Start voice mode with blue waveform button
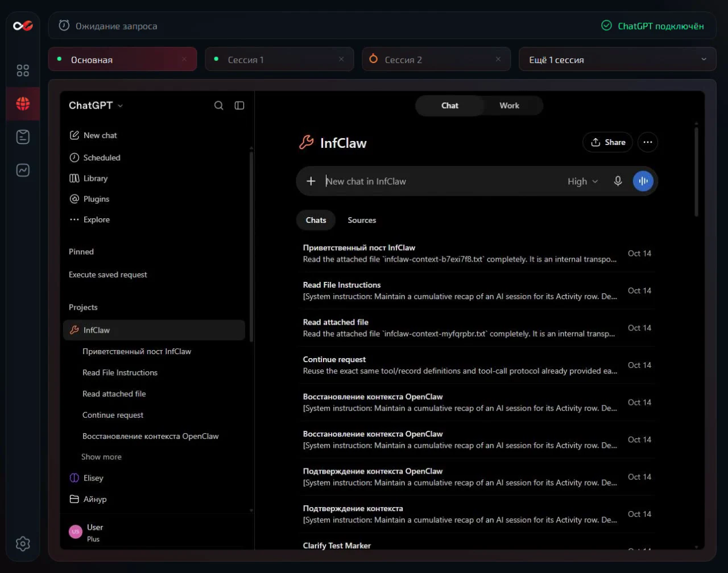 coord(643,181)
